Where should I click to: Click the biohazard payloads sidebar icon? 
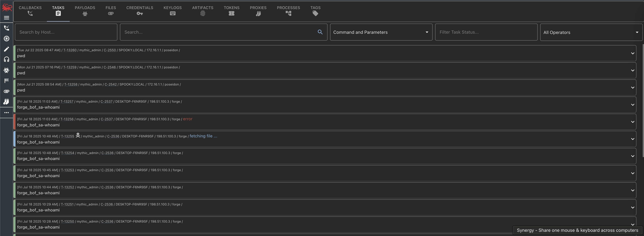(7, 70)
